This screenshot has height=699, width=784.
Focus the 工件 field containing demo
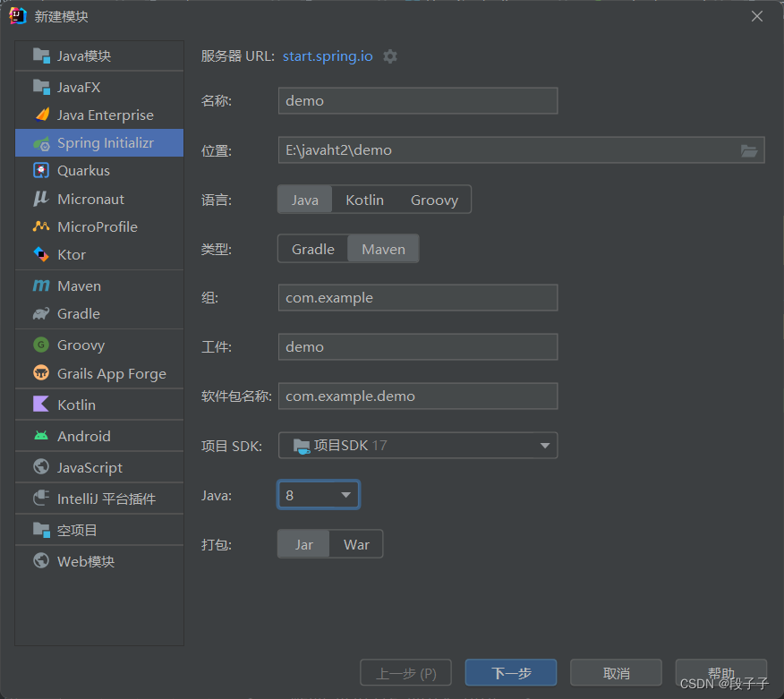[x=418, y=346]
